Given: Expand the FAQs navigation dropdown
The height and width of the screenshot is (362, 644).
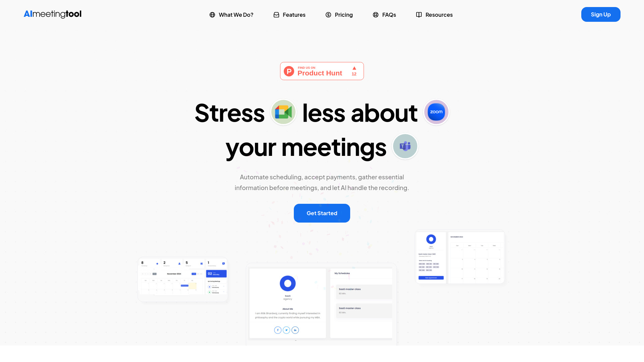Looking at the screenshot, I should tap(384, 14).
